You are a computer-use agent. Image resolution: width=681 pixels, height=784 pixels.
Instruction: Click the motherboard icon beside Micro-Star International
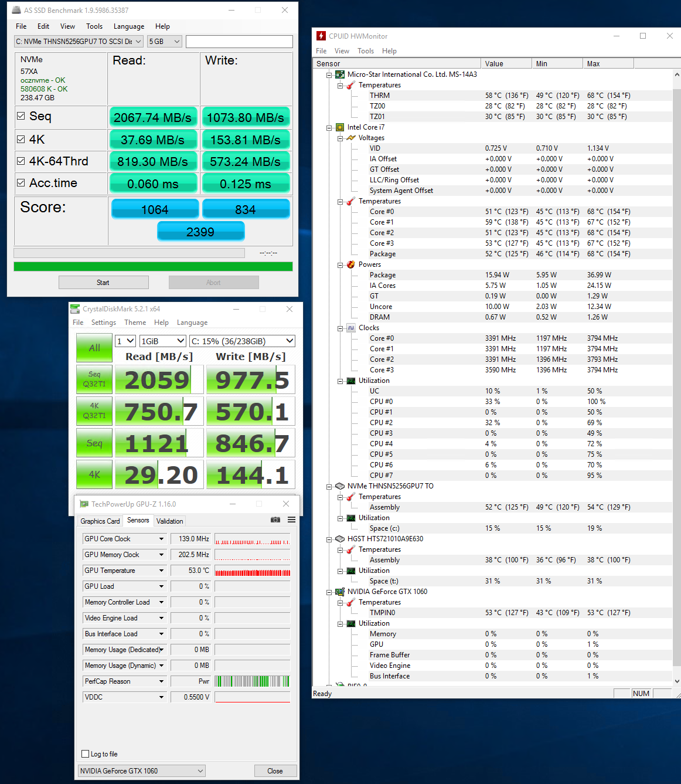339,74
